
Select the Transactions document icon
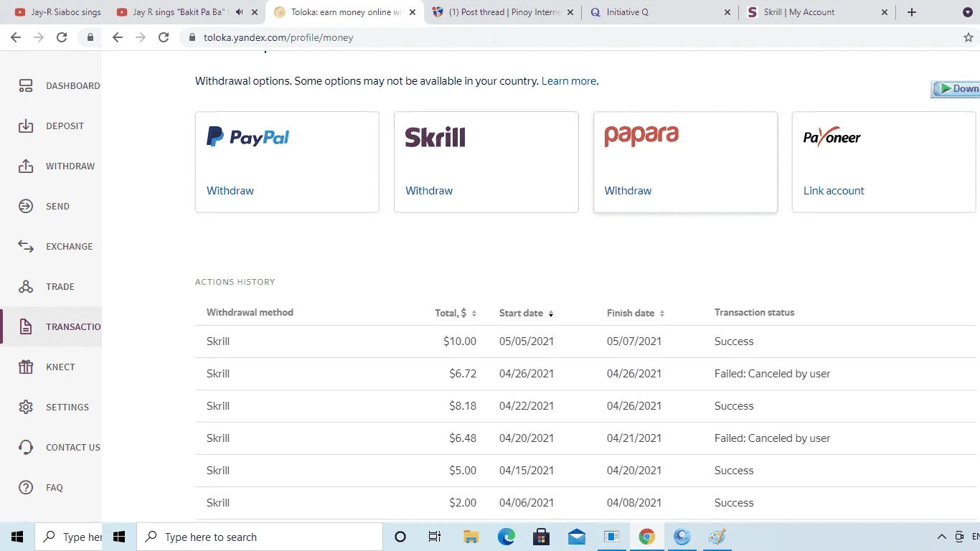26,327
